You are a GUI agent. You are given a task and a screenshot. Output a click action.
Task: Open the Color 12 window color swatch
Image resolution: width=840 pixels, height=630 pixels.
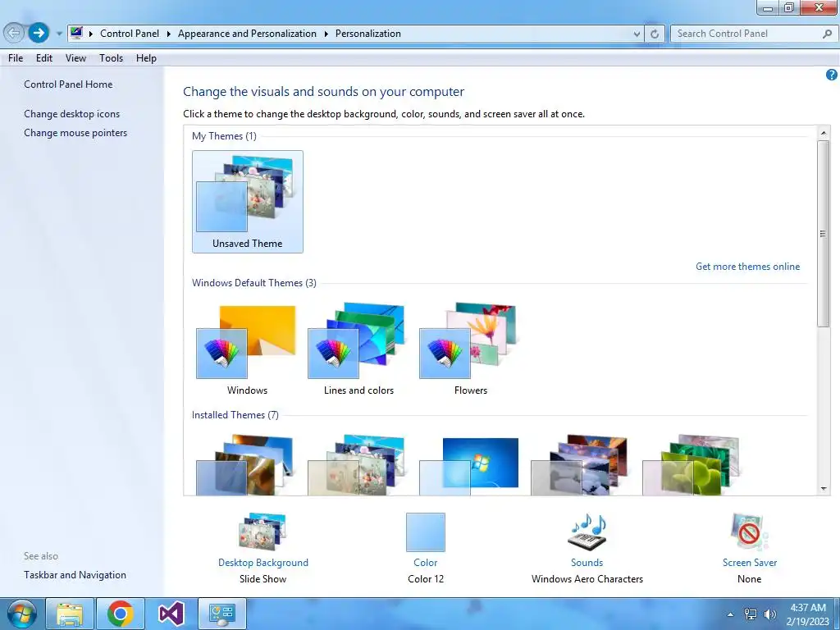(x=426, y=532)
